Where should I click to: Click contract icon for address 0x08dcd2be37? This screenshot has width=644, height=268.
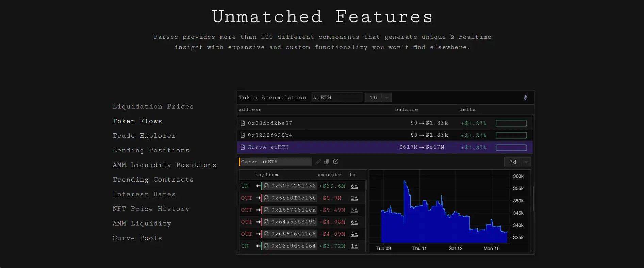pos(243,123)
